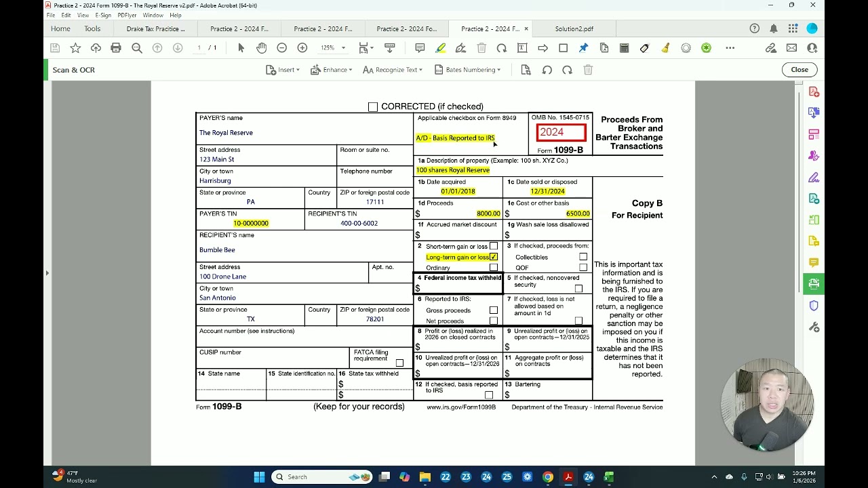The width and height of the screenshot is (868, 488).
Task: Open the Bates Numbering dropdown
Action: point(467,70)
